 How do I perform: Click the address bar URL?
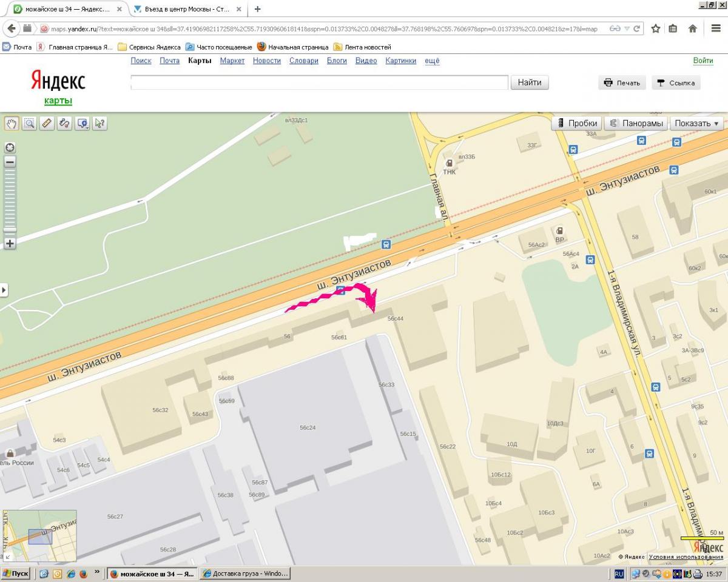coord(325,28)
